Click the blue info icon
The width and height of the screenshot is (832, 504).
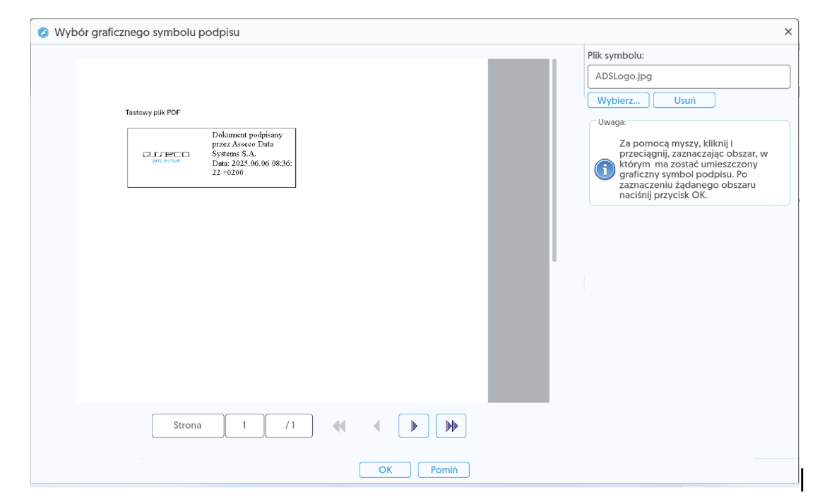604,169
